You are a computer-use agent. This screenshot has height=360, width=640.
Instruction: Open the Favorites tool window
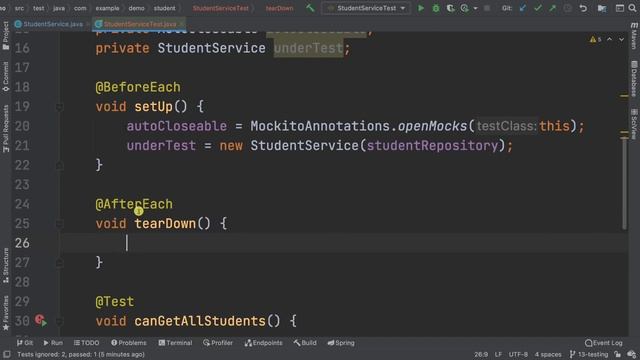click(x=6, y=313)
